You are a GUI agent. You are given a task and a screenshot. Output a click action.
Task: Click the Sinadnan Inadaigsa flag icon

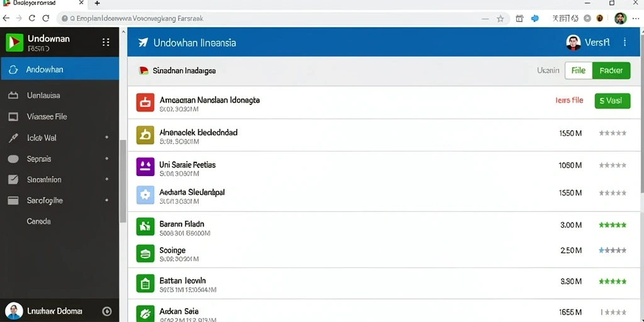click(x=144, y=70)
